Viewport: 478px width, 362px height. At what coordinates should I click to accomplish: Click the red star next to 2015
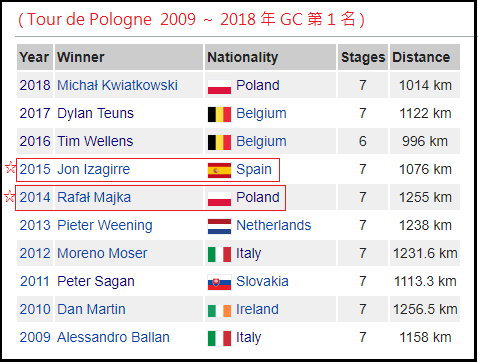(10, 167)
